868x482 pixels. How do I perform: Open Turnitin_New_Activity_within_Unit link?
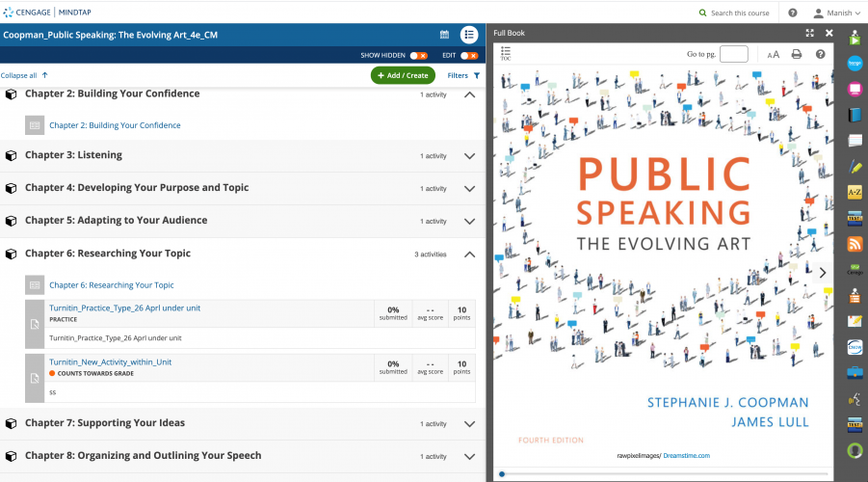pos(110,361)
